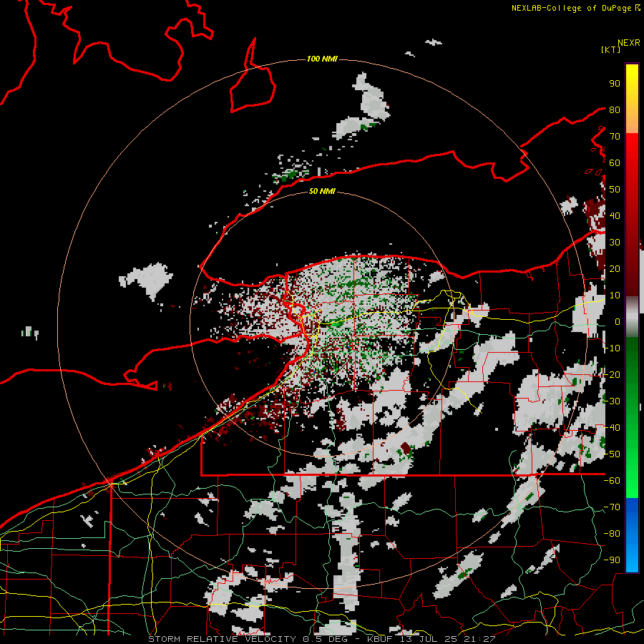
Task: Select the -70 value on the velocity scale
Action: 613,507
